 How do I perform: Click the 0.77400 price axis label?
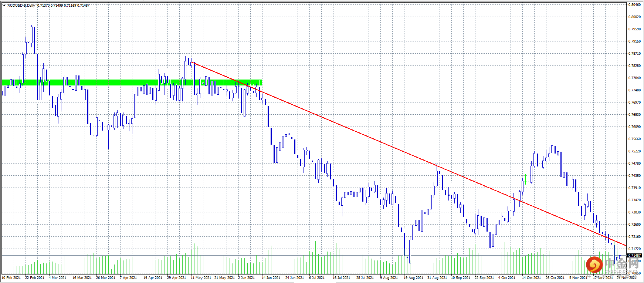click(635, 90)
